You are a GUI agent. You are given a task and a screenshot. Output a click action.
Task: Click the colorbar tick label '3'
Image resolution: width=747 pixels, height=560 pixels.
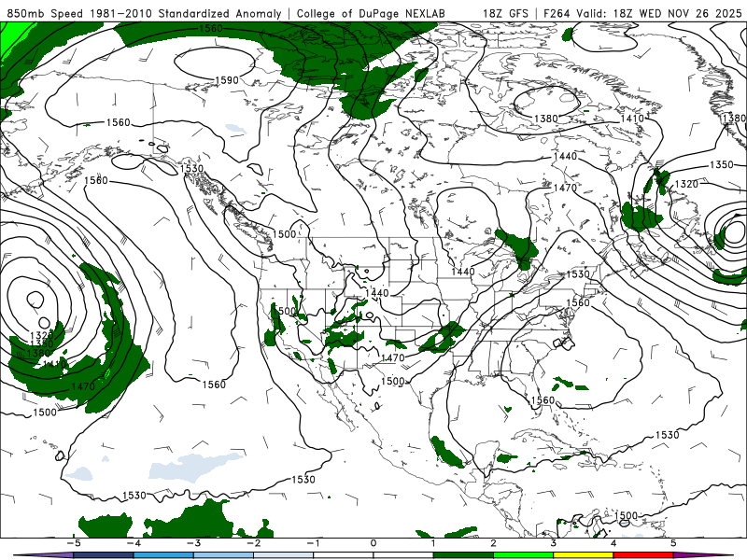tap(554, 543)
